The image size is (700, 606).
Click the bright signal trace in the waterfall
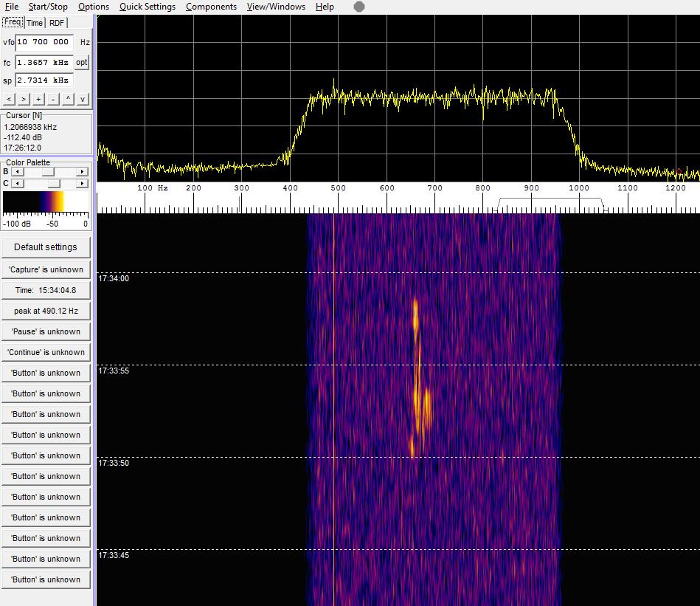pos(419,379)
